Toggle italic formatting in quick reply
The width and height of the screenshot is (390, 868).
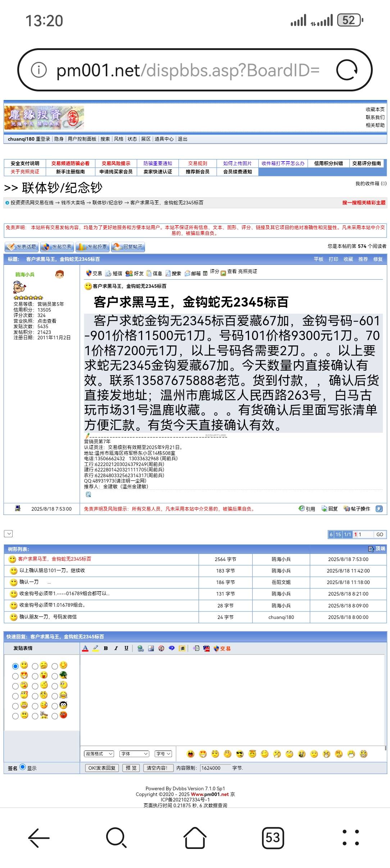[116, 648]
